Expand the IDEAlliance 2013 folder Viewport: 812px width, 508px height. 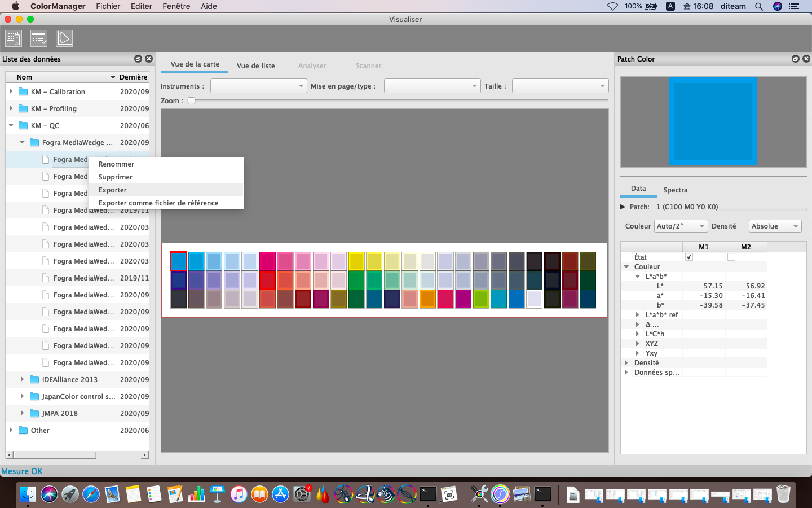pos(22,379)
